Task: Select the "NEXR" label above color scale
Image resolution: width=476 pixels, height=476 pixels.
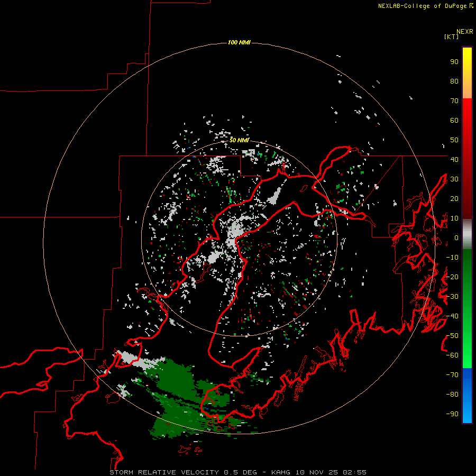Action: pos(464,32)
